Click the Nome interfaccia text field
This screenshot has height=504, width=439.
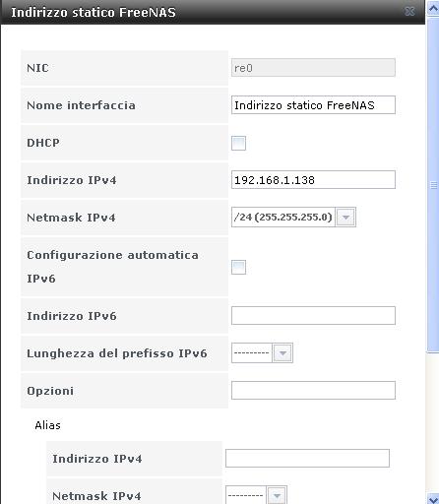[313, 105]
